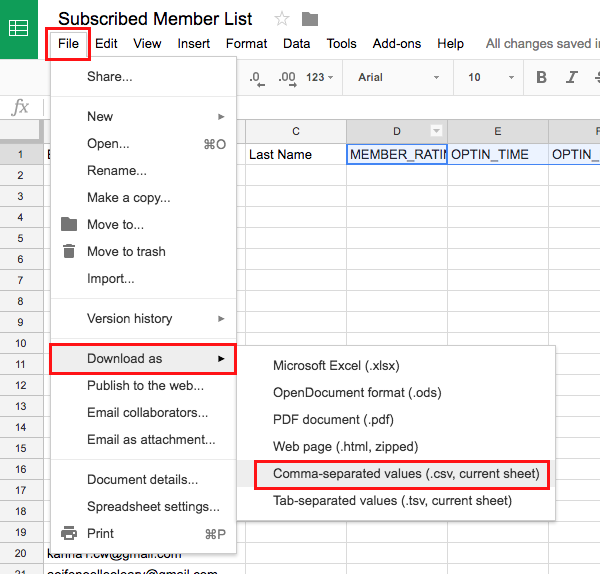Open Document details...

[143, 479]
